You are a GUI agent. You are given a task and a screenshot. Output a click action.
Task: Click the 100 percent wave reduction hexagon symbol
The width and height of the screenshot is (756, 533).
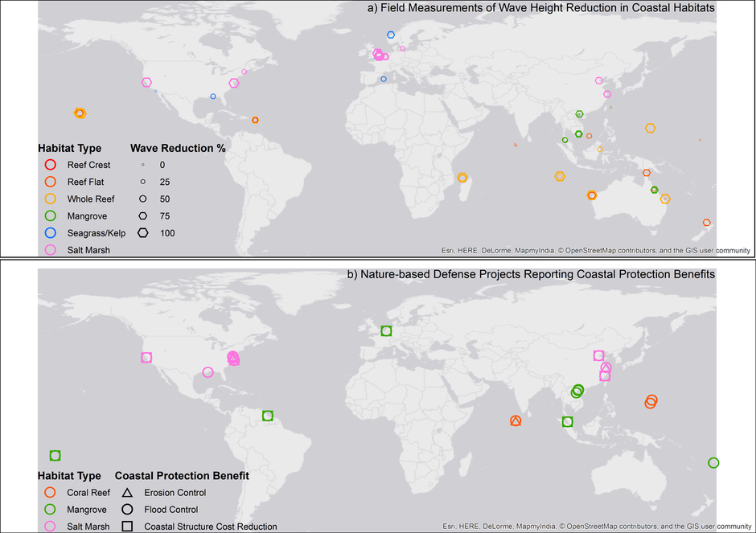[142, 233]
